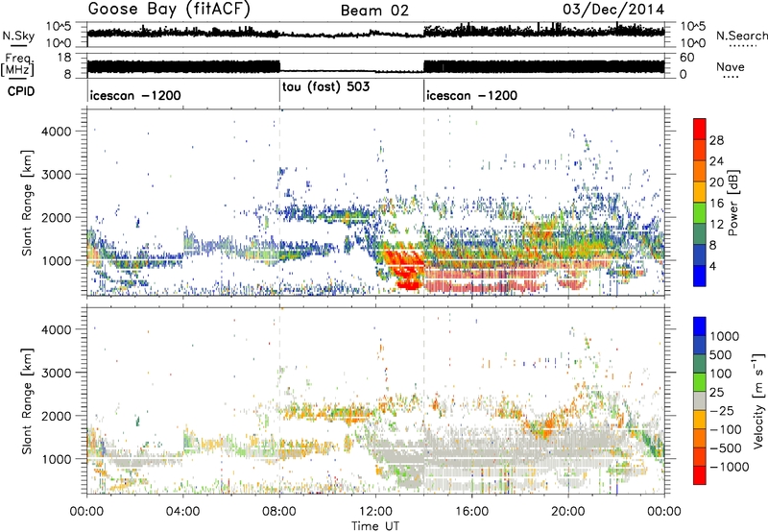Click the "4000" tick on the power panel
768x532 pixels.
point(56,132)
